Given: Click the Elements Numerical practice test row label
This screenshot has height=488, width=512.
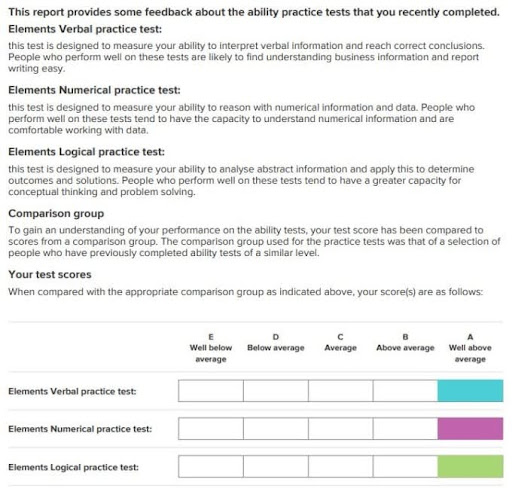Looking at the screenshot, I should [x=80, y=429].
